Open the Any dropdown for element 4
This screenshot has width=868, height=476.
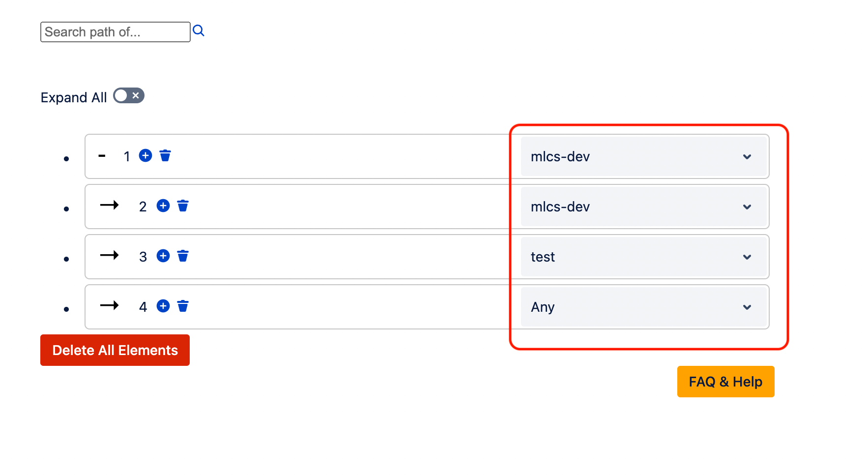click(644, 307)
